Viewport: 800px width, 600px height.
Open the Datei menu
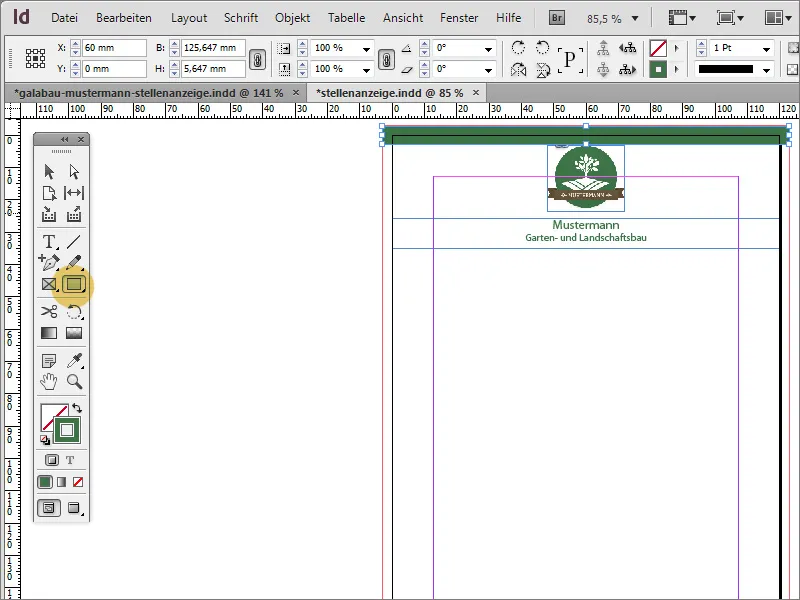64,18
